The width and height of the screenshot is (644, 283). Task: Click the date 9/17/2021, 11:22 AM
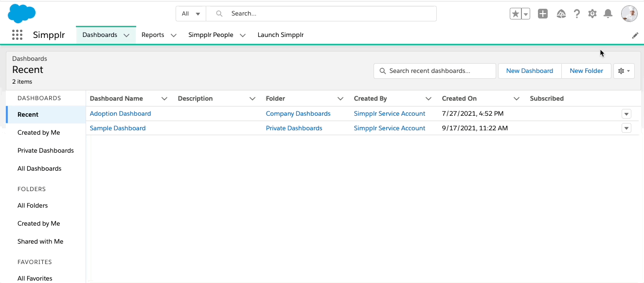(x=475, y=128)
